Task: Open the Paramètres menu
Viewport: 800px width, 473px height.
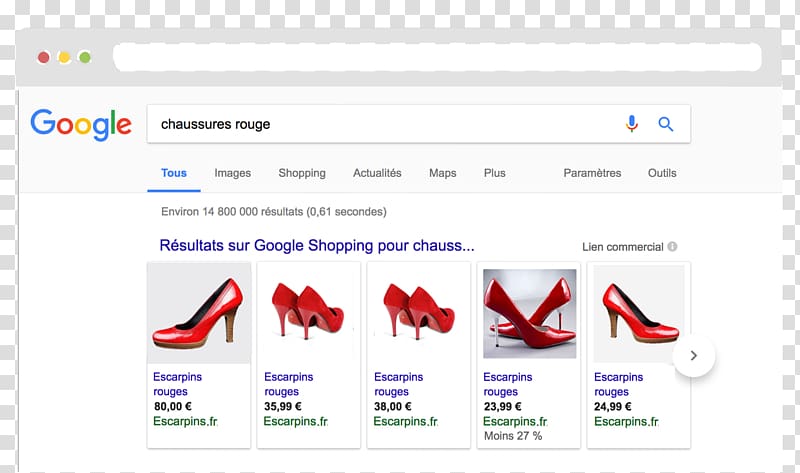Action: tap(592, 173)
